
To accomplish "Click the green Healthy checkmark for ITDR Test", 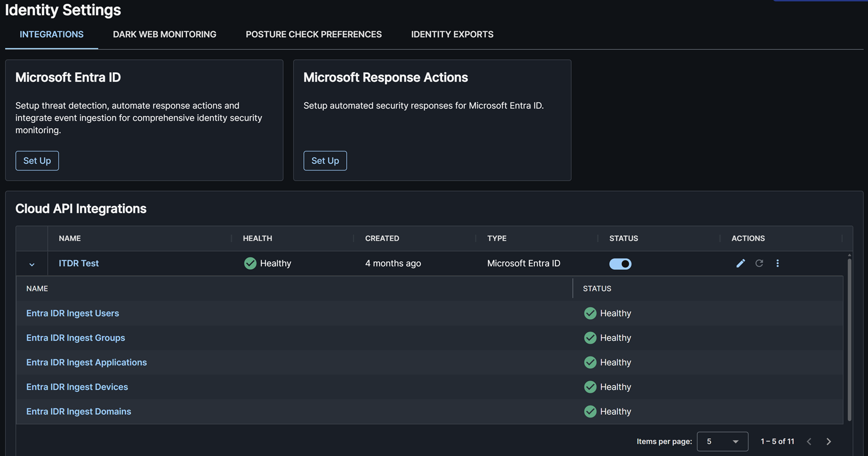I will pos(250,263).
